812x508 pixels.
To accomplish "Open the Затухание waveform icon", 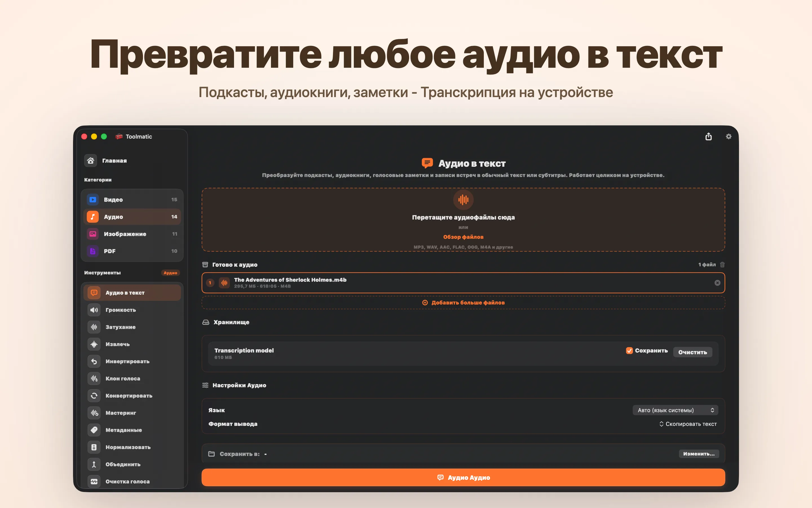I will (x=94, y=327).
